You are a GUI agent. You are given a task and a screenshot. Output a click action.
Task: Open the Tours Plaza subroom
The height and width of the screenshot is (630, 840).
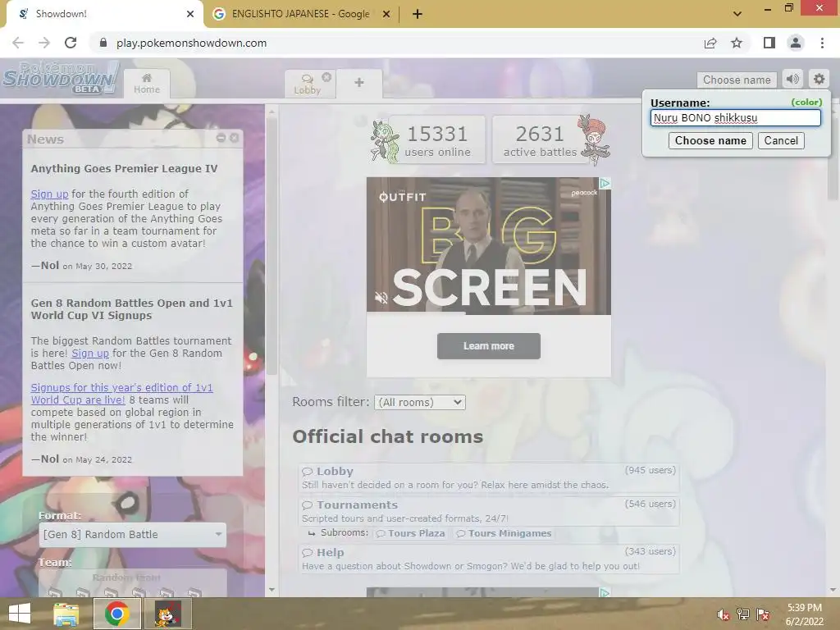(x=411, y=533)
